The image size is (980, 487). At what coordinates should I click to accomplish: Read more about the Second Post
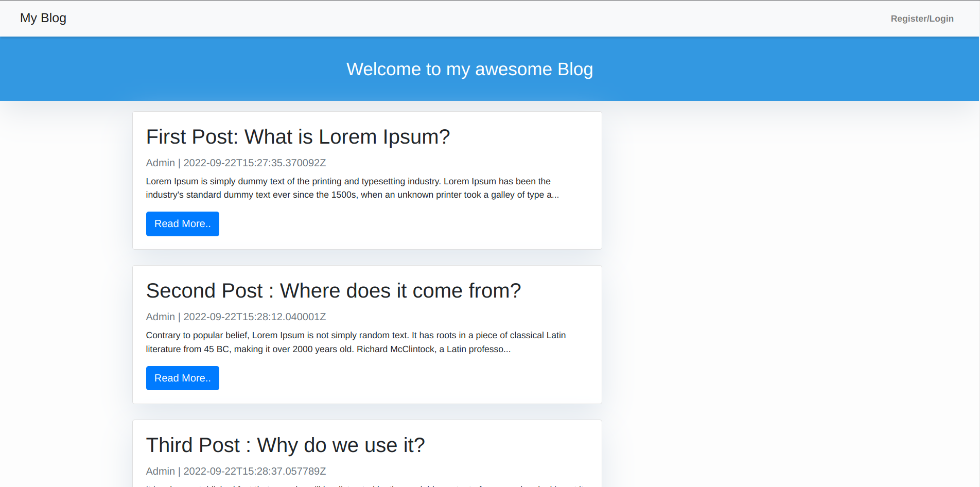(x=182, y=378)
